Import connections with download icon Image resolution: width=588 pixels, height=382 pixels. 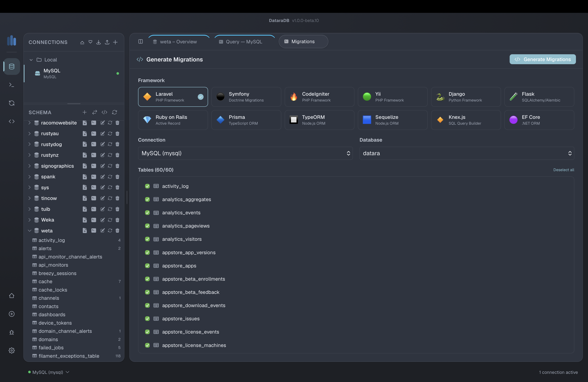[x=99, y=42]
